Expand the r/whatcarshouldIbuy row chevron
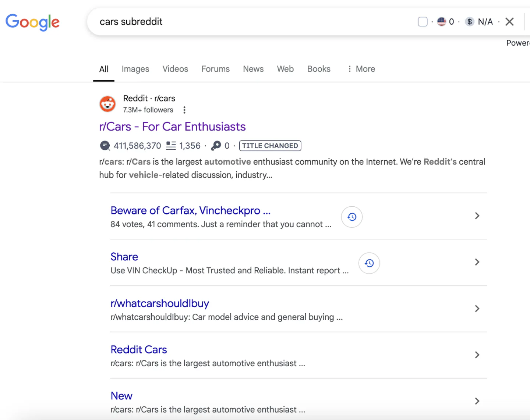The image size is (530, 420). click(477, 309)
